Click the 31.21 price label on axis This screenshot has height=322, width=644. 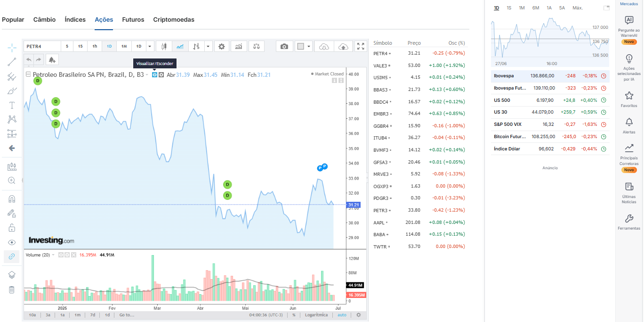point(354,205)
